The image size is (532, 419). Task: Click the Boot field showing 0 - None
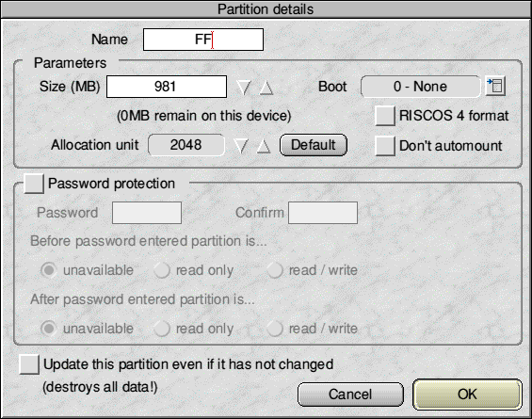coord(421,87)
